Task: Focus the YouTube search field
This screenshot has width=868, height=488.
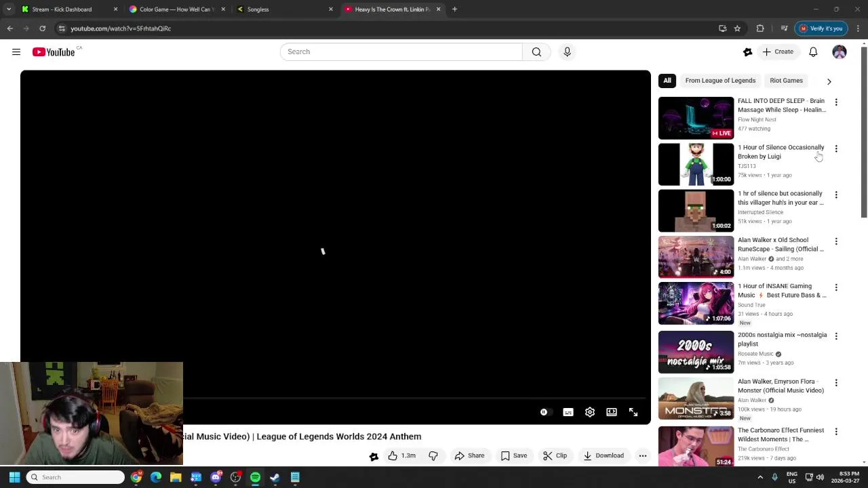Action: click(x=401, y=52)
